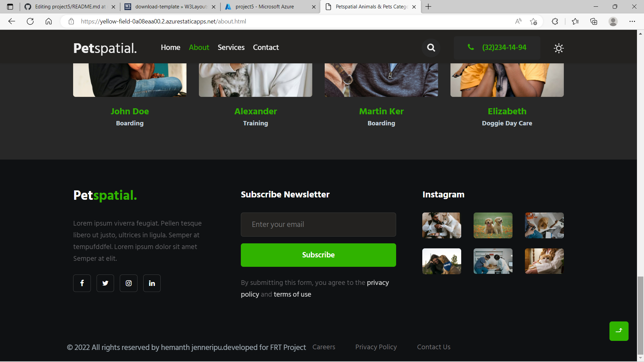
Task: Open the golden retriever puppies Instagram thumbnail
Action: point(493,225)
